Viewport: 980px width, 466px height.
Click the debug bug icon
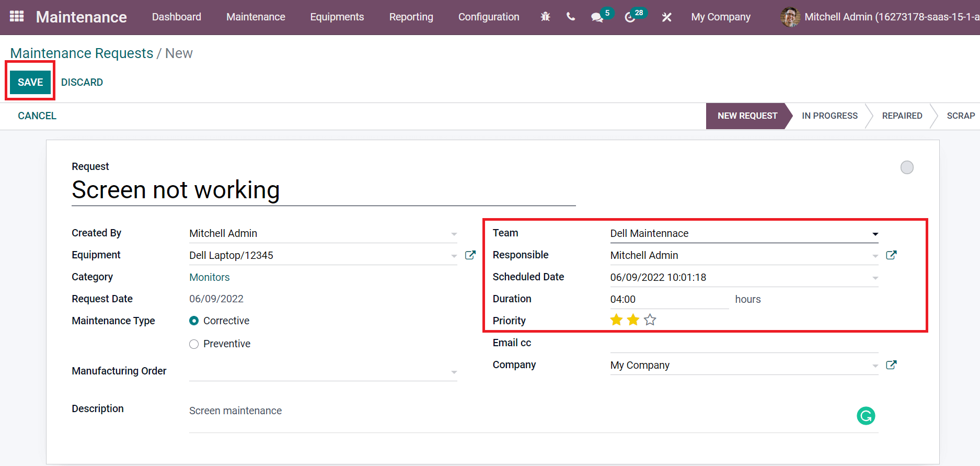[545, 17]
